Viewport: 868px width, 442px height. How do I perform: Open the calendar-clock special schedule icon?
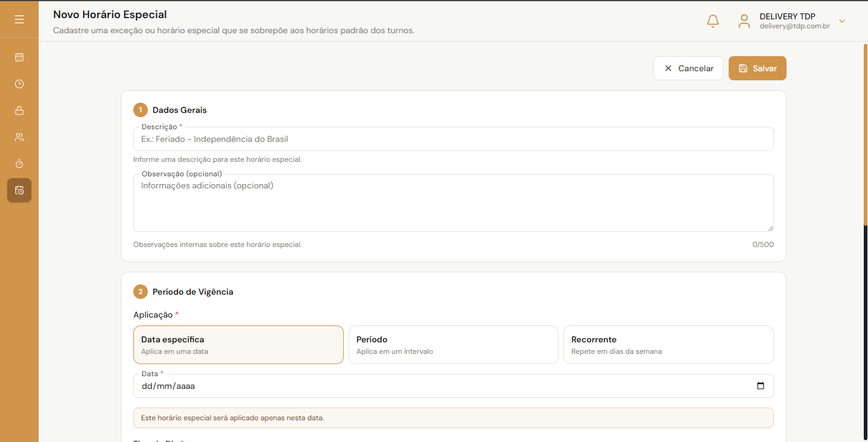[x=19, y=190]
